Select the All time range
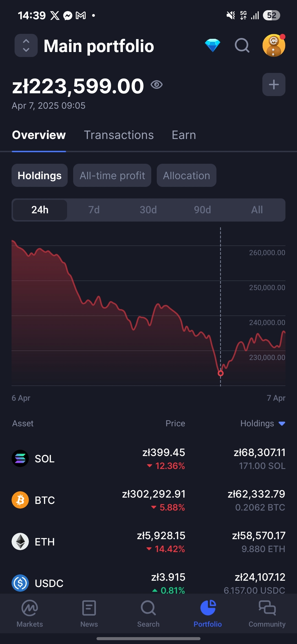The width and height of the screenshot is (297, 644). click(x=257, y=210)
